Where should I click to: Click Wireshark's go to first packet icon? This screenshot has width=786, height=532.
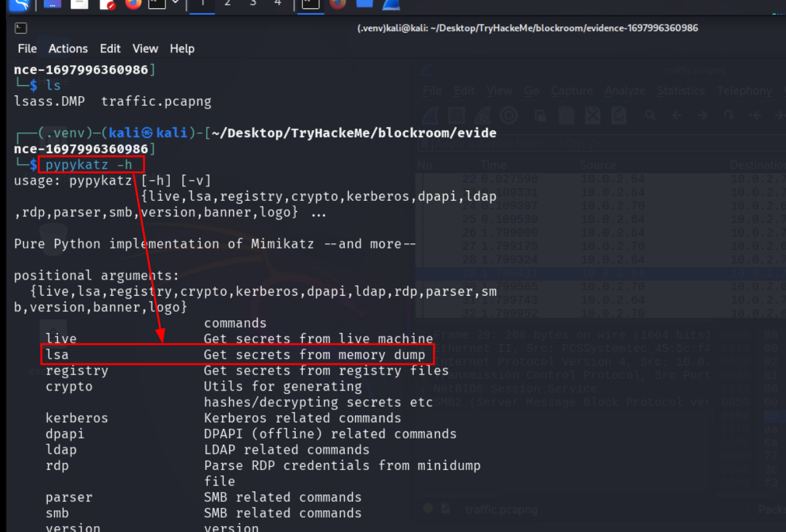click(756, 116)
